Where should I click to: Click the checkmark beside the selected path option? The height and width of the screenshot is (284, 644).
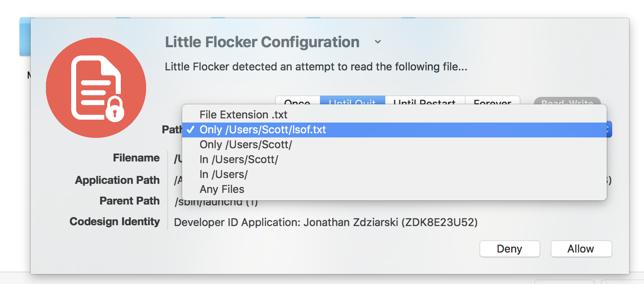[x=191, y=130]
